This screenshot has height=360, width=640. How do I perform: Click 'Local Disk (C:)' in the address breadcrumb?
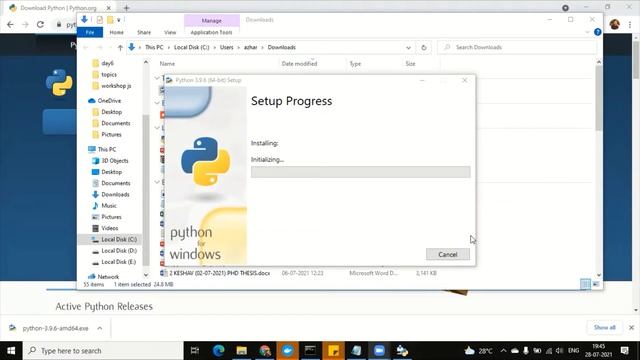pos(191,47)
